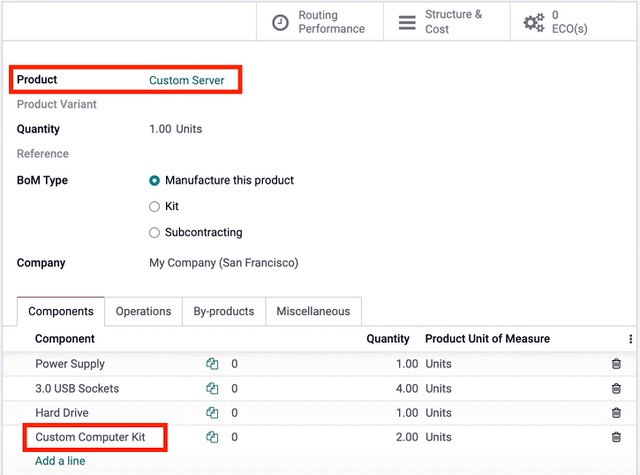Open the column options three-dot menu
This screenshot has height=475, width=640.
630,340
